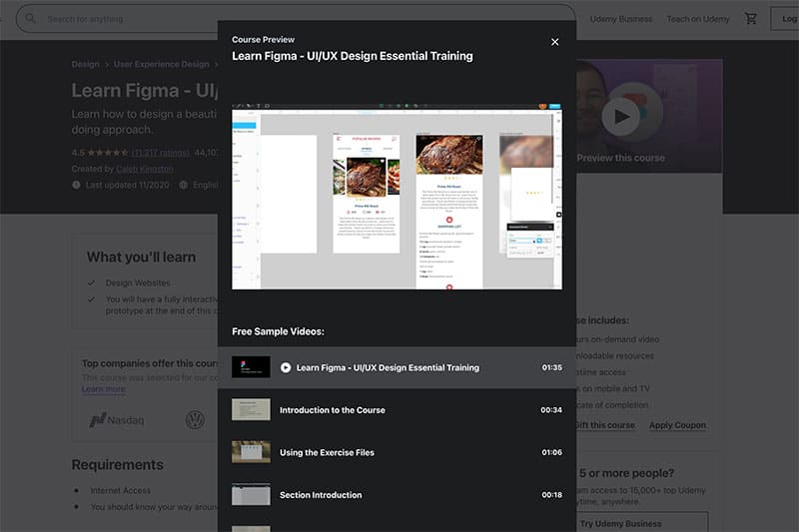
Task: Click Learn more under top companies
Action: click(104, 389)
